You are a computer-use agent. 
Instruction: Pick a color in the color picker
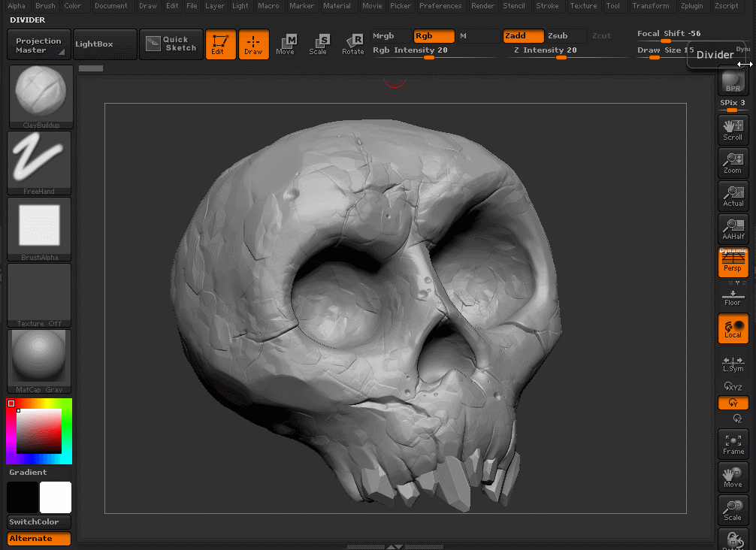[x=39, y=431]
